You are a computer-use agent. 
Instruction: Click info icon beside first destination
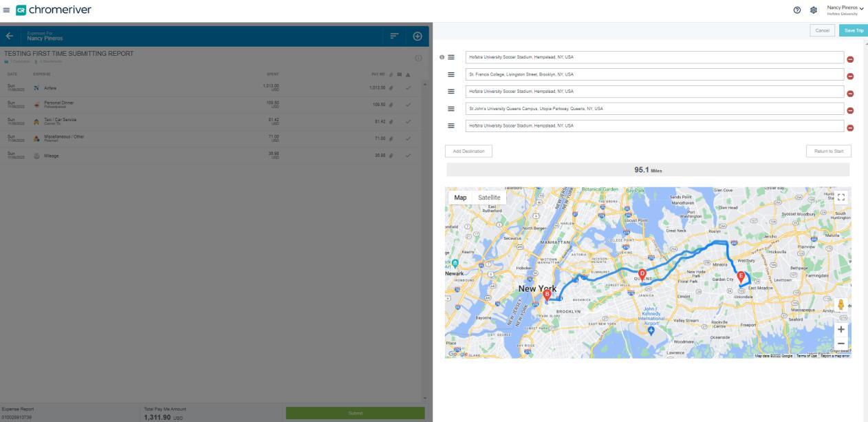pos(441,57)
